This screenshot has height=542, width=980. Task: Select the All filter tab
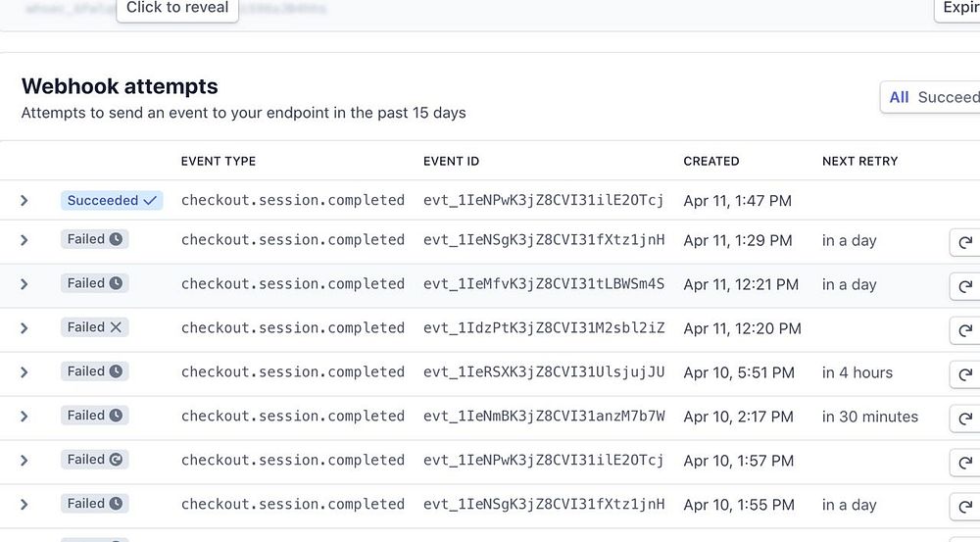click(899, 97)
